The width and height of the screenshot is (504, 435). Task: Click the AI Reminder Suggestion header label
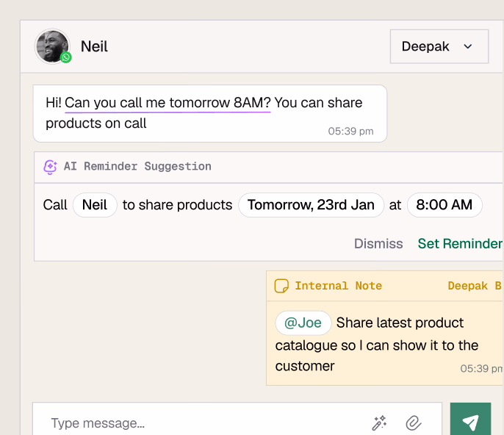click(x=137, y=167)
